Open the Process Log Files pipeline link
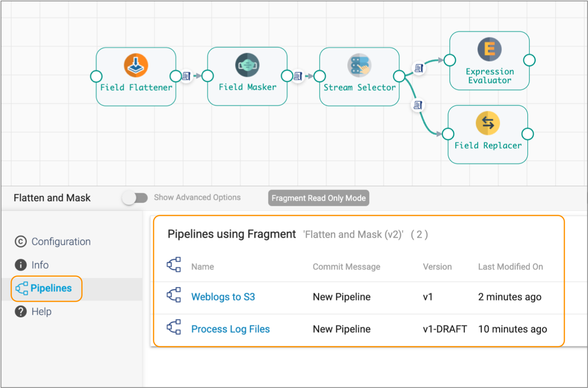 pyautogui.click(x=230, y=329)
